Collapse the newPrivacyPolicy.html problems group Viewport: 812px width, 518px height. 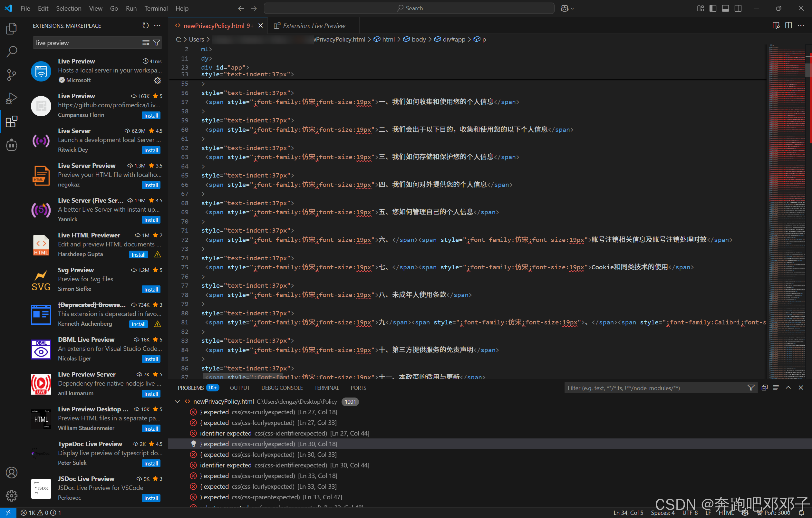click(x=178, y=401)
